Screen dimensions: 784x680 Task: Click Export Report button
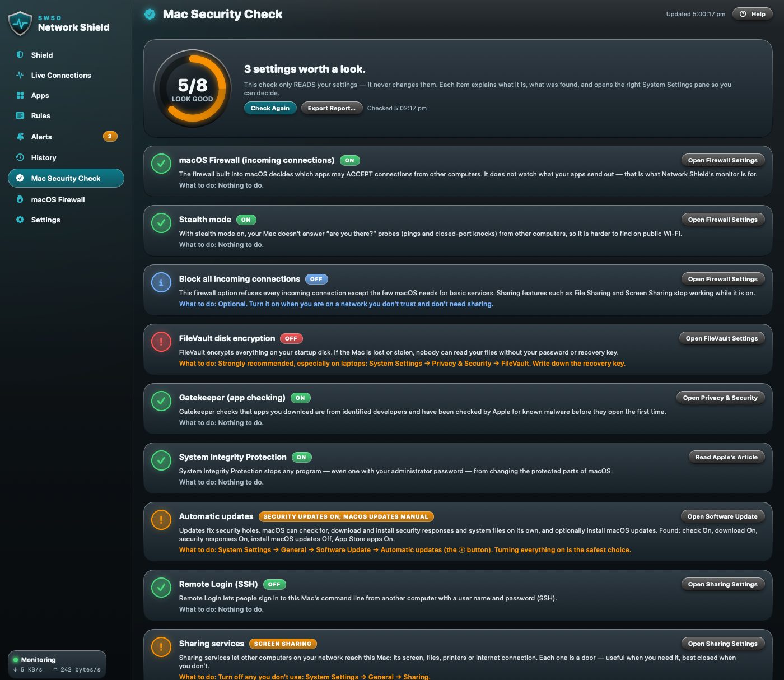332,108
